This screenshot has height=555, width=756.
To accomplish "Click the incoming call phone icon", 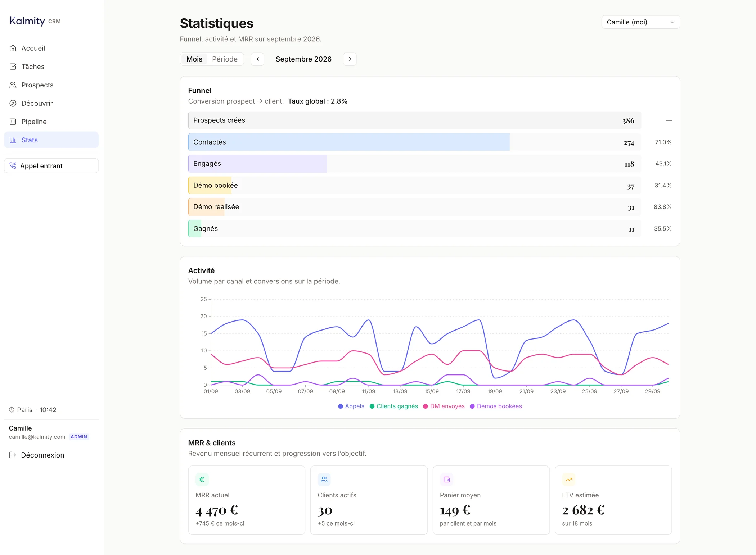I will 13,165.
